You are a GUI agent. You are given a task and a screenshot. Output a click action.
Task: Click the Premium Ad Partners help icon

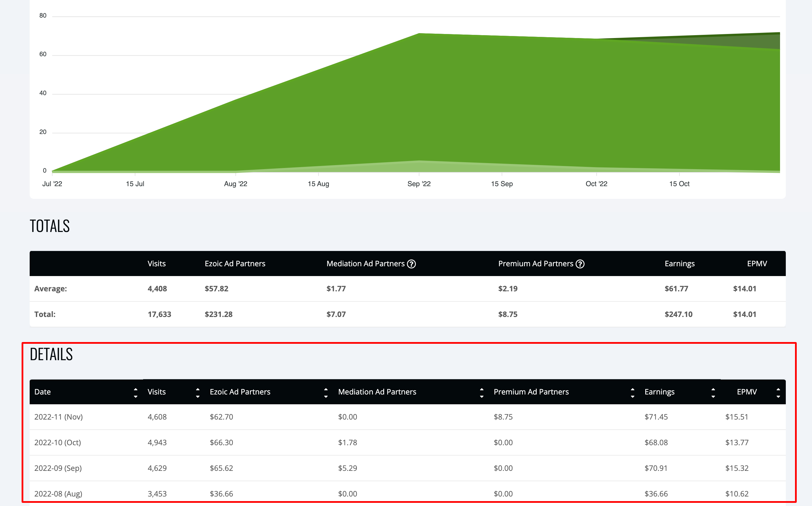pos(580,264)
